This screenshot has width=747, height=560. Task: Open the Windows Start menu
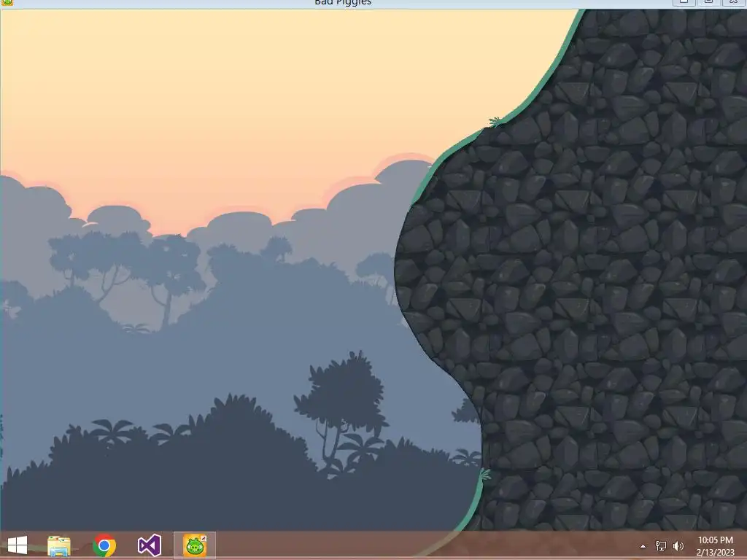(x=18, y=545)
